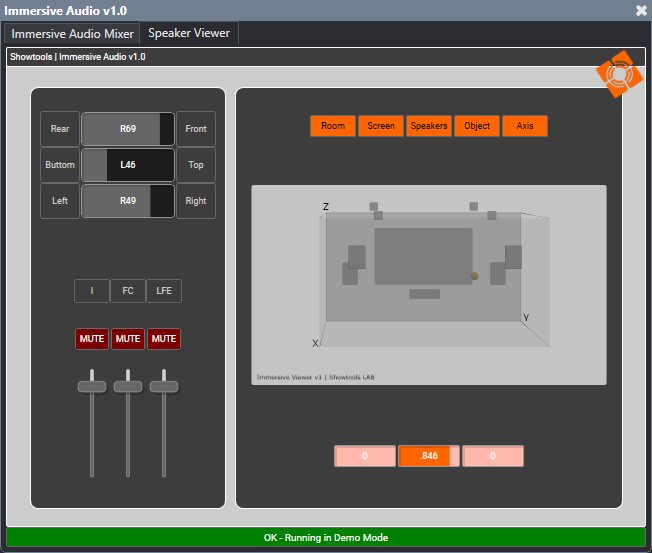
Task: Click the Left pan button
Action: coord(60,201)
